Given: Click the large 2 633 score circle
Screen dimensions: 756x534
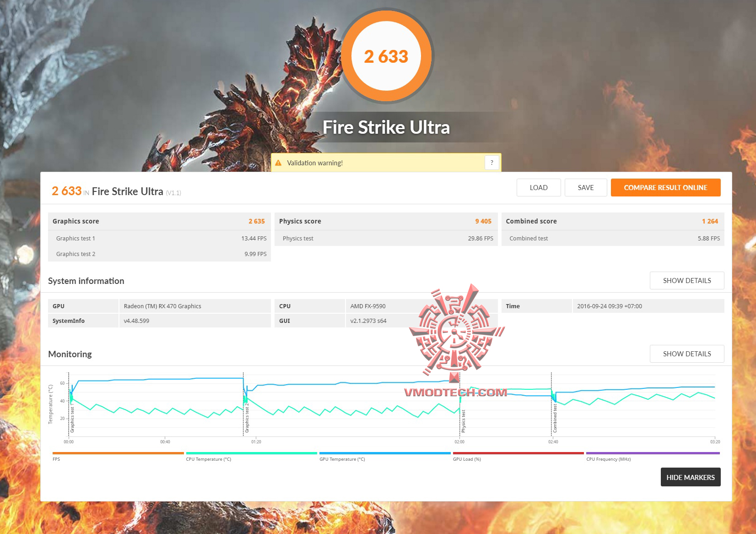Looking at the screenshot, I should click(x=387, y=56).
